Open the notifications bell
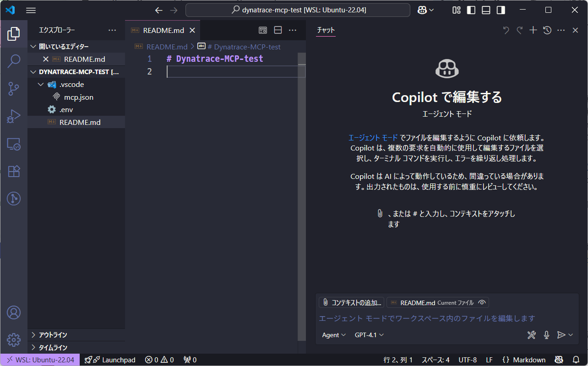588x366 pixels. point(576,360)
